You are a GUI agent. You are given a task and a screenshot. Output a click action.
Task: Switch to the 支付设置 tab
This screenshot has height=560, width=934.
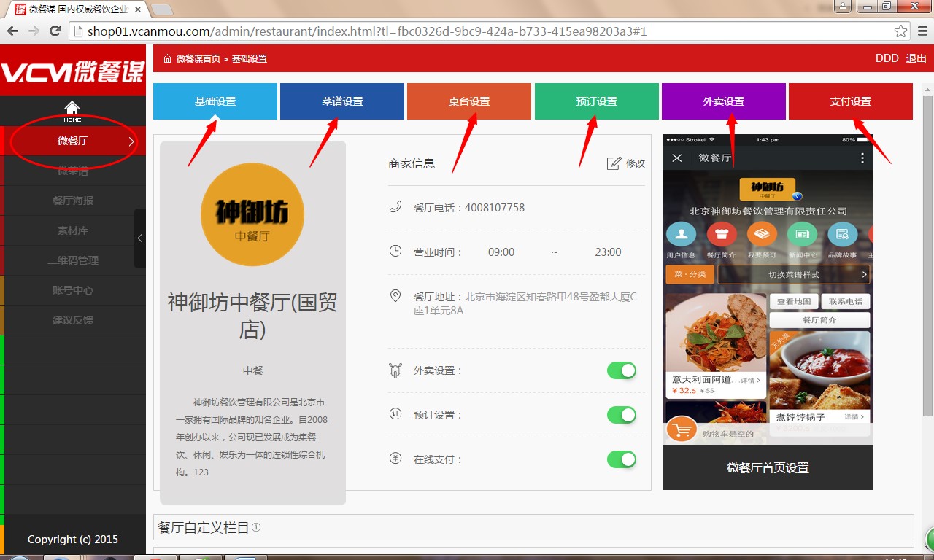pyautogui.click(x=851, y=101)
